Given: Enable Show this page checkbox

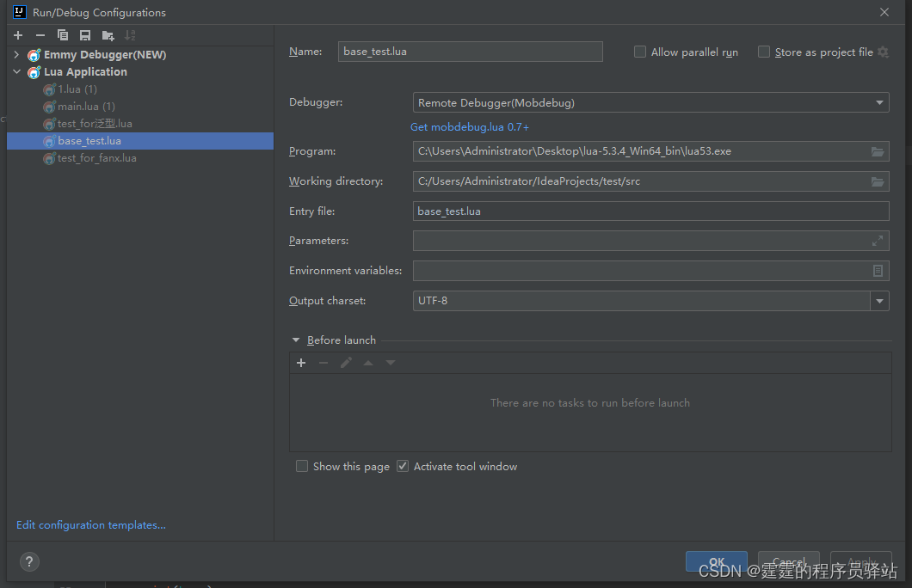Looking at the screenshot, I should (x=302, y=466).
